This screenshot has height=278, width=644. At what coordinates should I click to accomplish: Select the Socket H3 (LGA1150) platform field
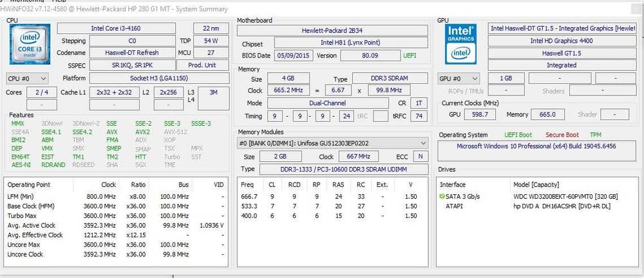pos(159,78)
